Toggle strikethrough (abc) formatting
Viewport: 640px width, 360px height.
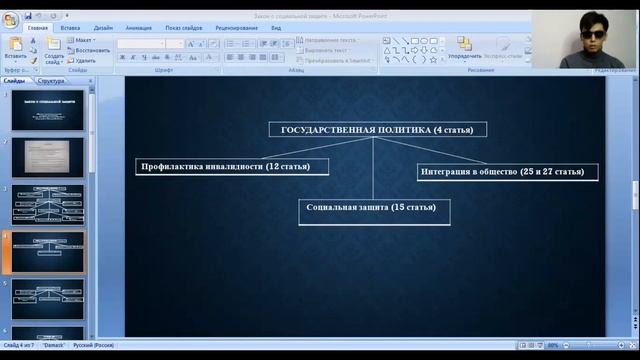click(x=156, y=58)
